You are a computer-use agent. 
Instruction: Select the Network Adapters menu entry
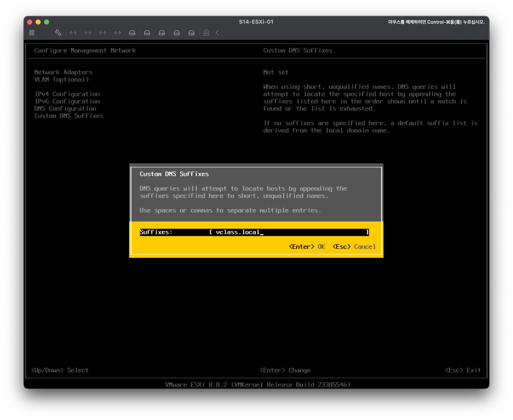click(63, 72)
